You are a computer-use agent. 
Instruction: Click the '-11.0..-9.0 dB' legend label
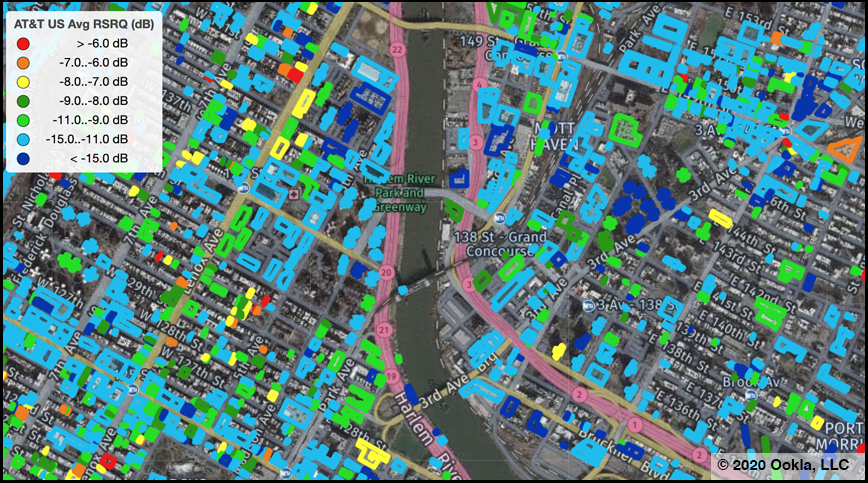tap(90, 120)
